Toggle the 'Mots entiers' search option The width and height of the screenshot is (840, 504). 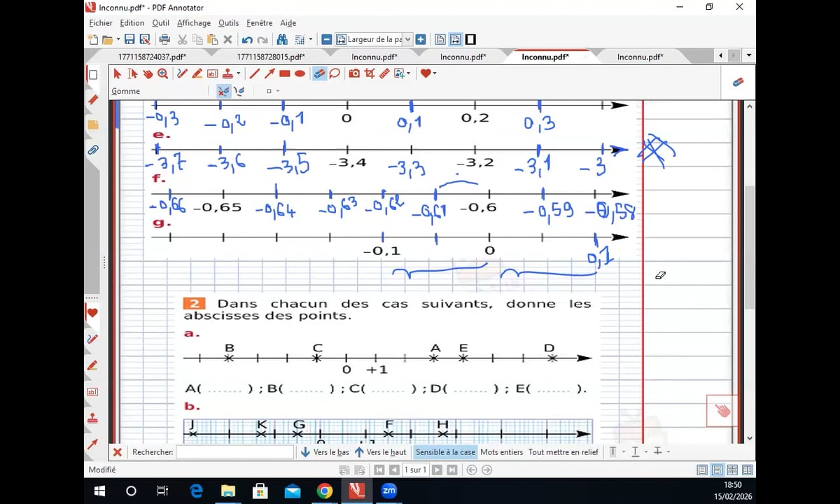[x=501, y=452]
